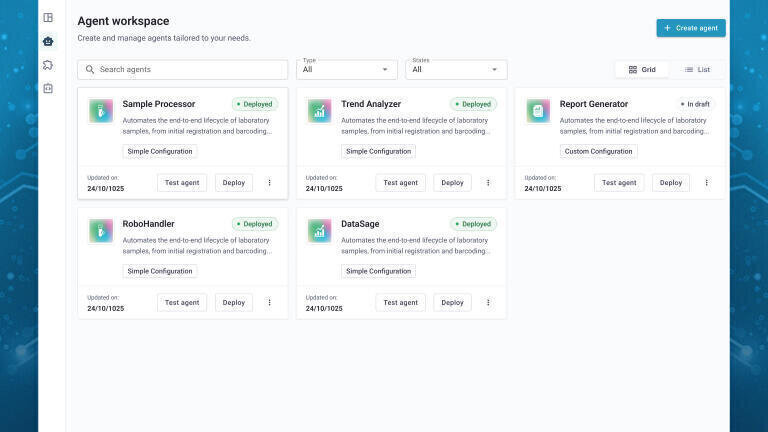The width and height of the screenshot is (768, 432).
Task: Test agent for Sample Processor
Action: tap(182, 183)
